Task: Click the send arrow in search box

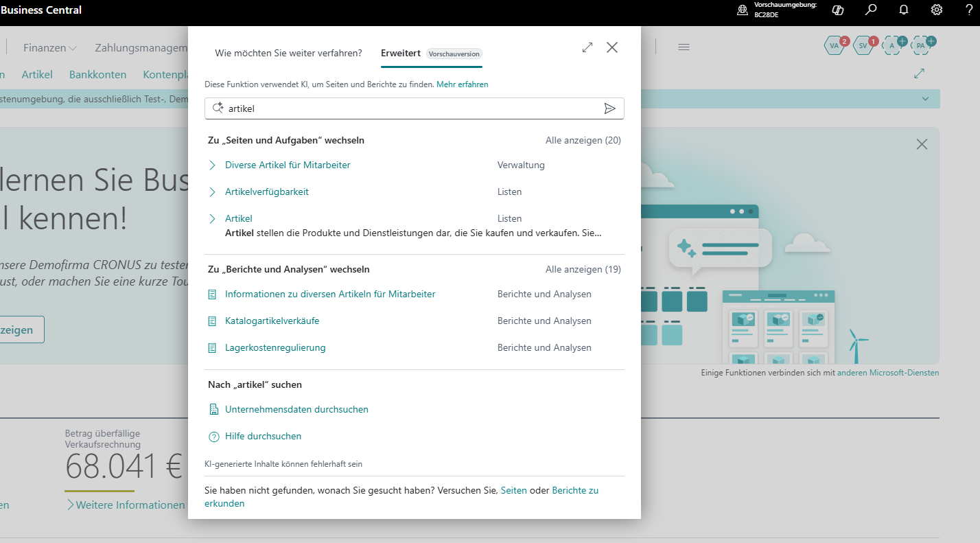Action: coord(609,108)
